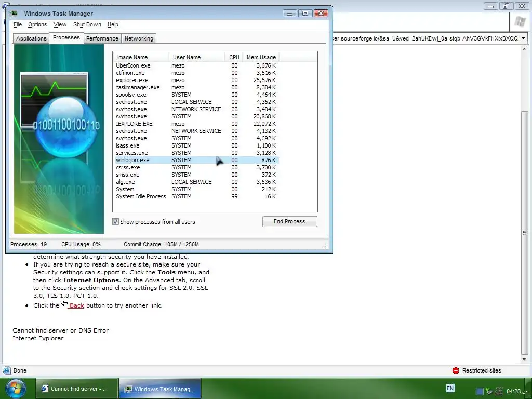This screenshot has height=399, width=532.
Task: Select the Processes tab
Action: [66, 37]
